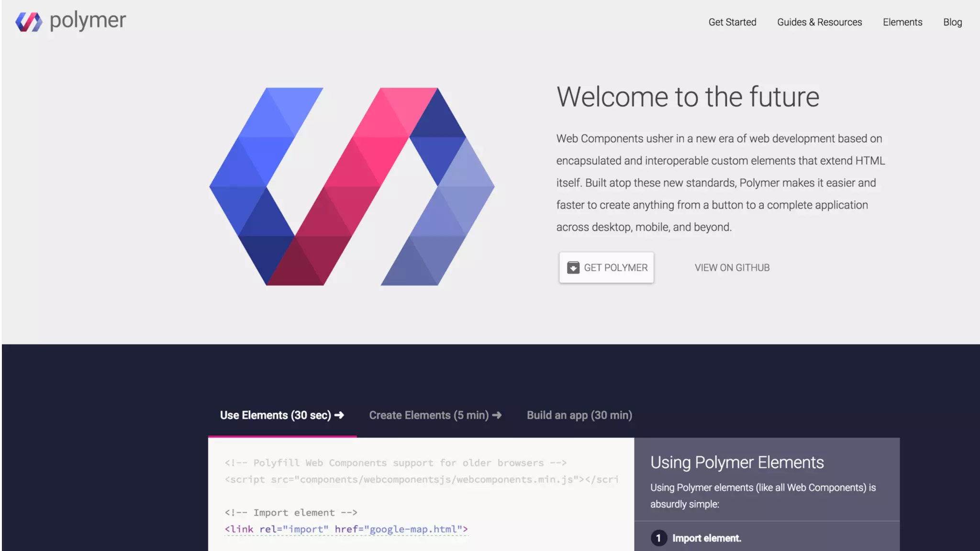Switch to Create Elements (5 min) tab
Image resolution: width=980 pixels, height=551 pixels.
(428, 415)
